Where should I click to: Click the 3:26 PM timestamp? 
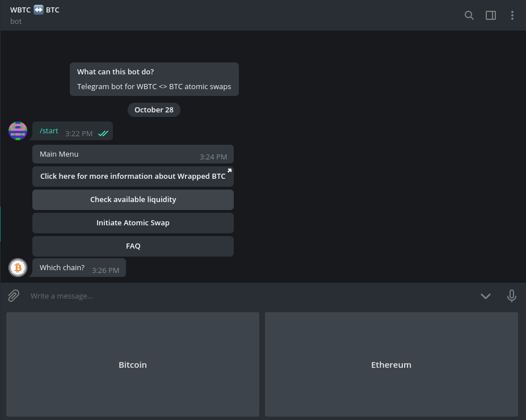[x=106, y=270]
